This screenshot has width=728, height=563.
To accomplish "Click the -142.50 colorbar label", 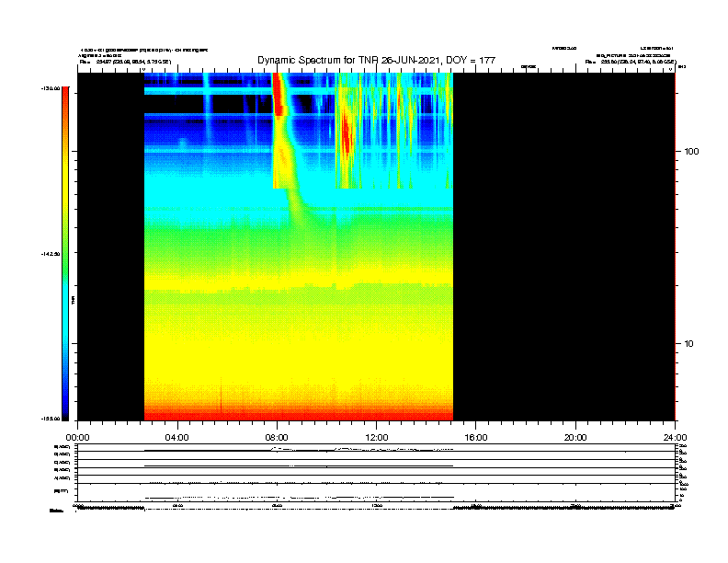I will coord(51,254).
